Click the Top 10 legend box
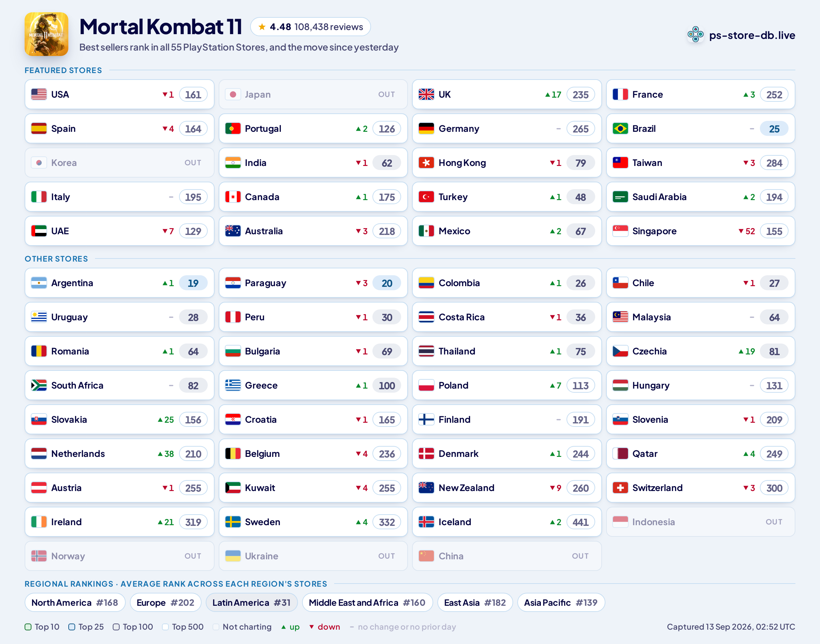Screen dimensions: 820x644 click(x=28, y=627)
